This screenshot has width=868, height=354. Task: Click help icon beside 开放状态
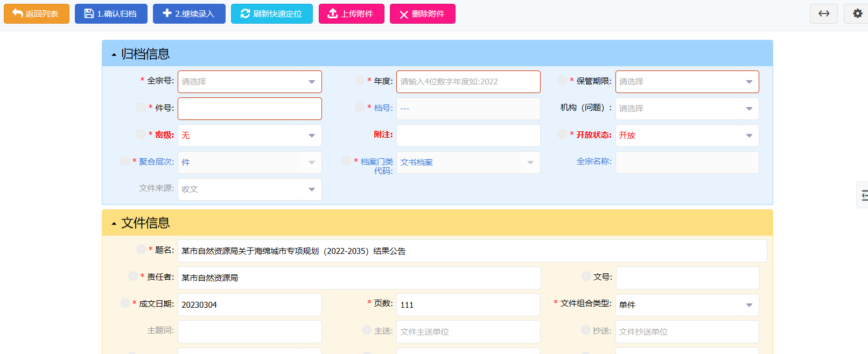tap(562, 134)
